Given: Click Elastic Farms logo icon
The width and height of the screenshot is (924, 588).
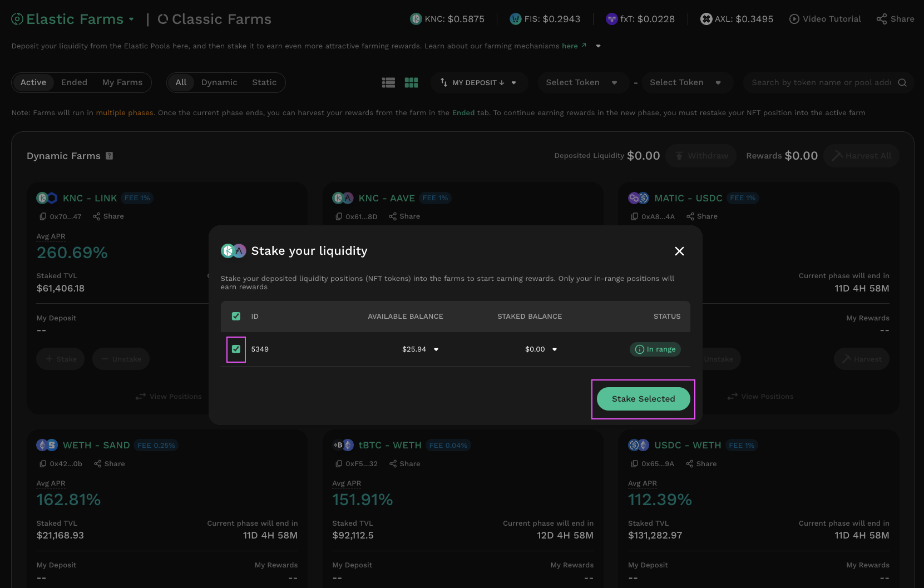Looking at the screenshot, I should point(17,19).
